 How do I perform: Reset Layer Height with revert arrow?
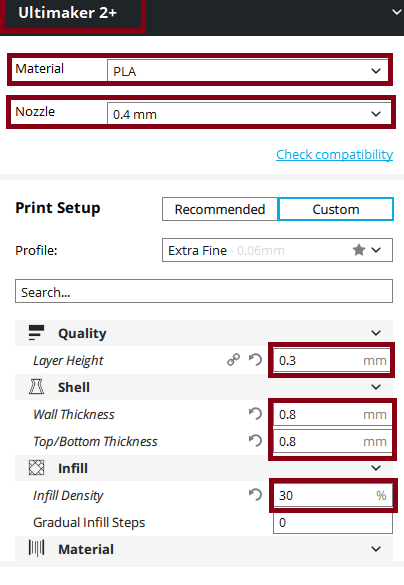256,360
